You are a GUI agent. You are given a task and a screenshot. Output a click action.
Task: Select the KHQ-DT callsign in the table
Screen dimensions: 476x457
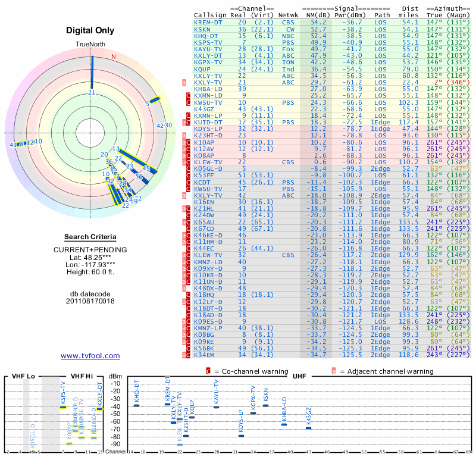[206, 36]
